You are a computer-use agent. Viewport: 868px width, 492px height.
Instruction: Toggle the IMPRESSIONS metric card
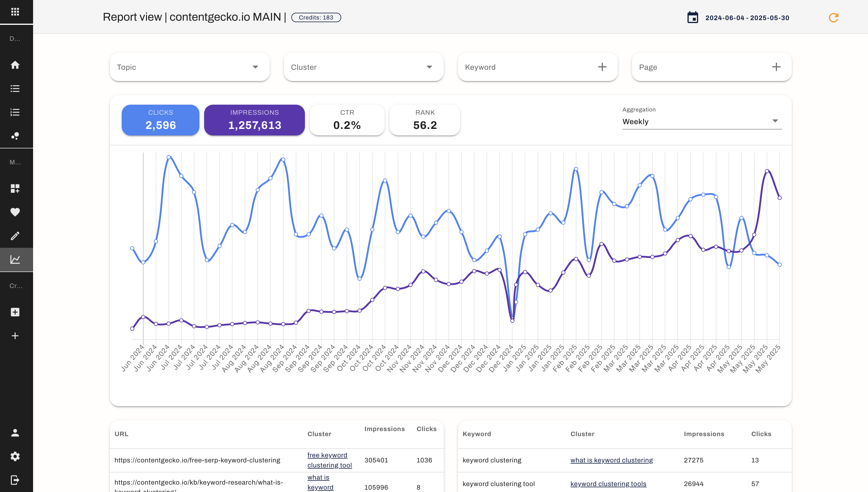click(x=254, y=120)
